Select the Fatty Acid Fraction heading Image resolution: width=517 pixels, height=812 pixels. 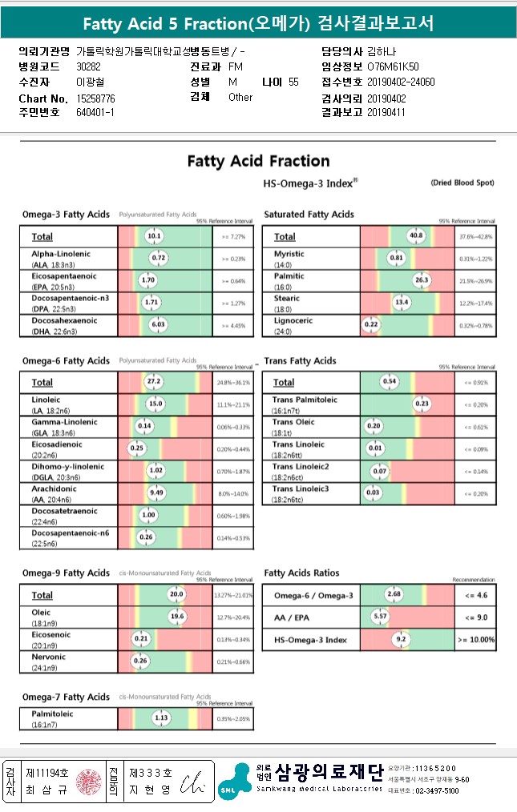[258, 161]
